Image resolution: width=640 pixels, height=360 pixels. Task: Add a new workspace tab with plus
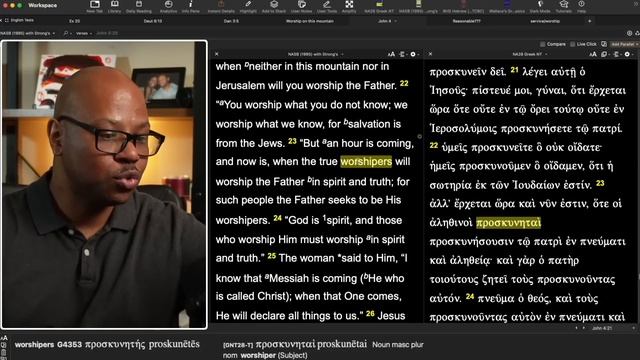click(x=589, y=21)
